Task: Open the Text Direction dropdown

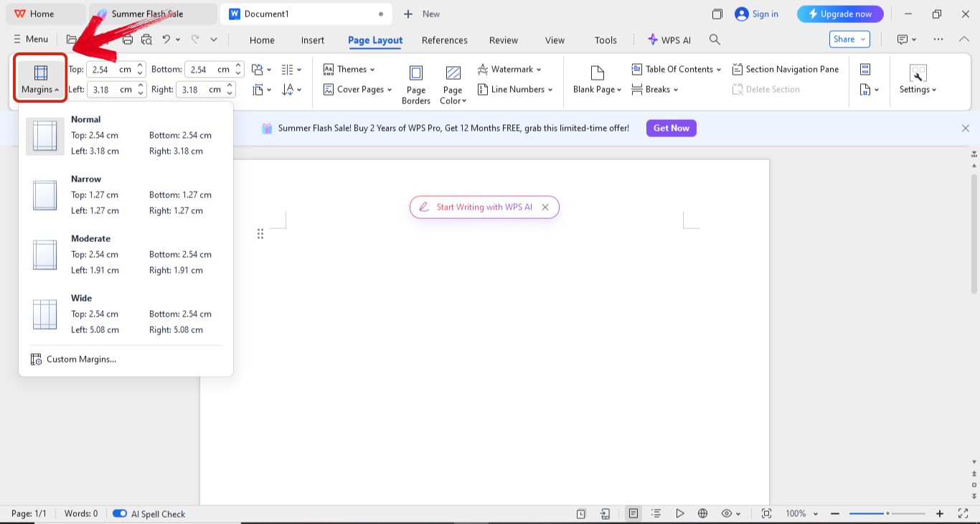Action: click(x=291, y=90)
